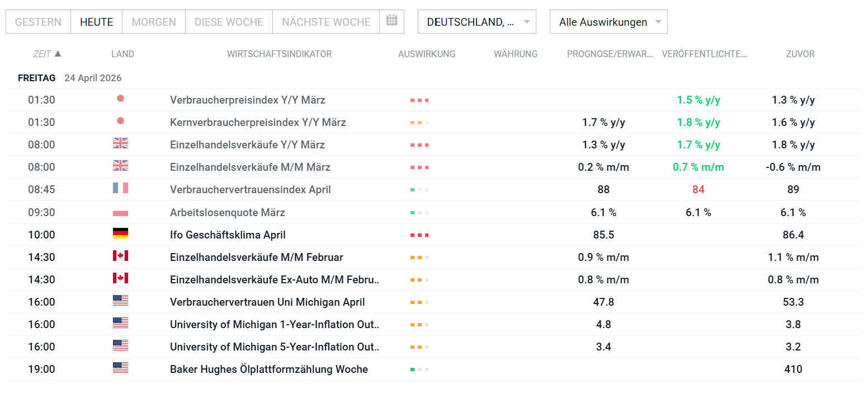
Task: Open the Ifo Geschäftsklima April event entry
Action: point(227,235)
